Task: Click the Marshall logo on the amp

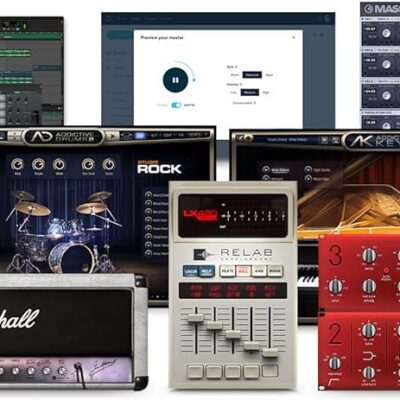Action: click(19, 319)
